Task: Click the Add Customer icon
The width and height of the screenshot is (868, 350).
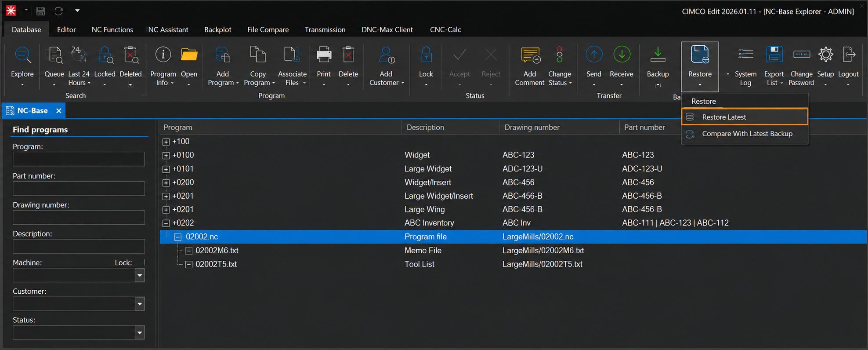Action: [387, 55]
